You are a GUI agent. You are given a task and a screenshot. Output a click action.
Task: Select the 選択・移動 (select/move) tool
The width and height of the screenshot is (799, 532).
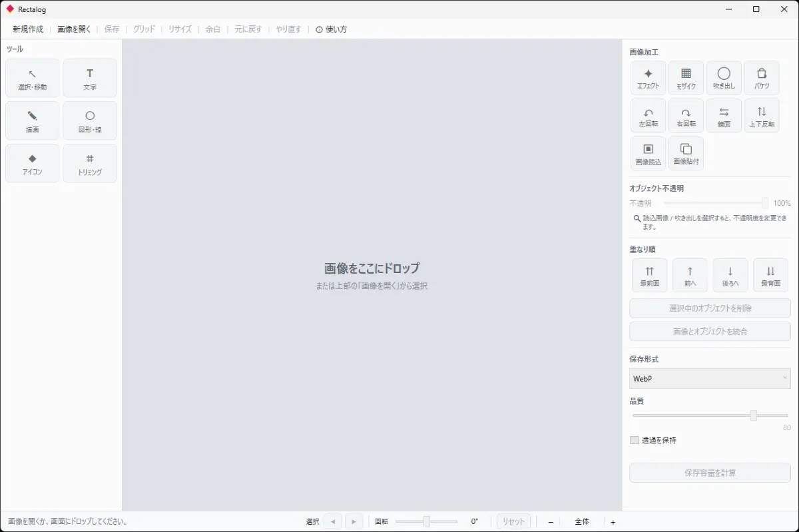pos(33,78)
